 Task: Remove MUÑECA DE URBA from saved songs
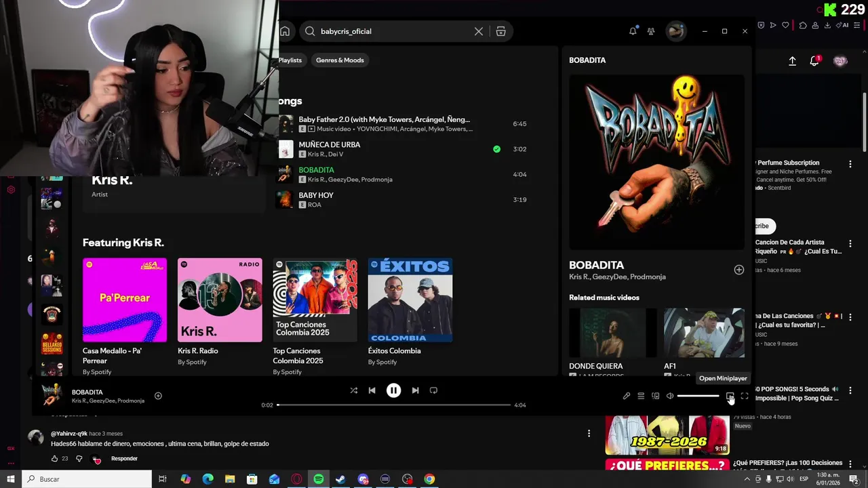point(497,149)
